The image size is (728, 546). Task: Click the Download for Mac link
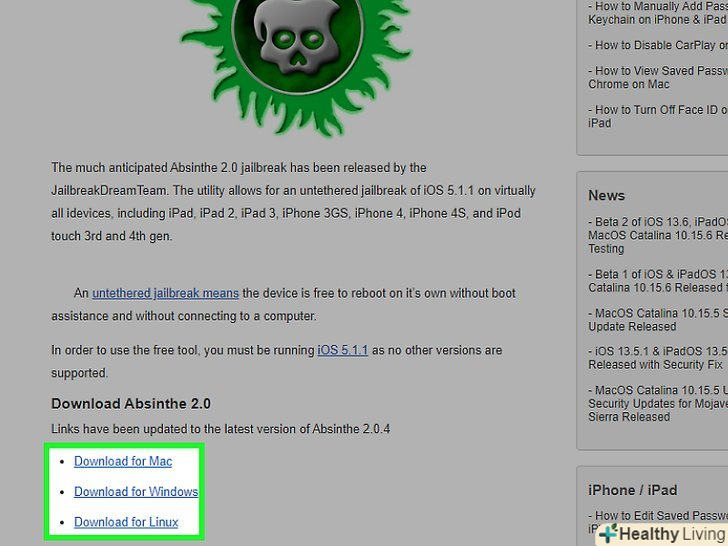click(x=123, y=461)
